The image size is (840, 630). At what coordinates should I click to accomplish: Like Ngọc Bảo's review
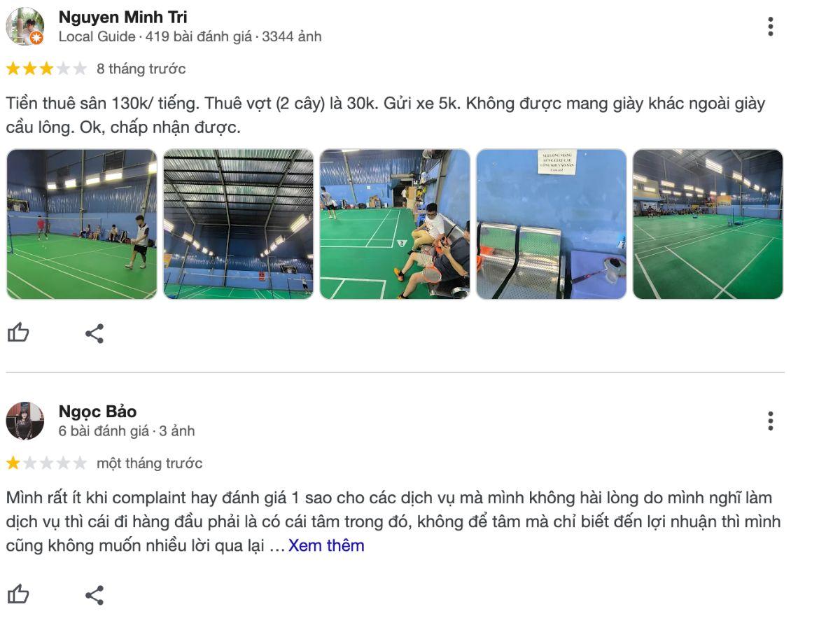coord(18,595)
